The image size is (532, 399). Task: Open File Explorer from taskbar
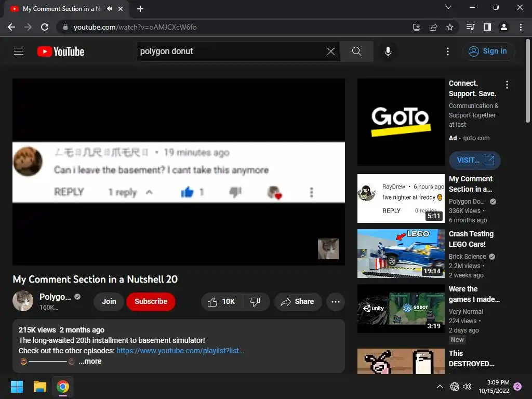pos(39,387)
